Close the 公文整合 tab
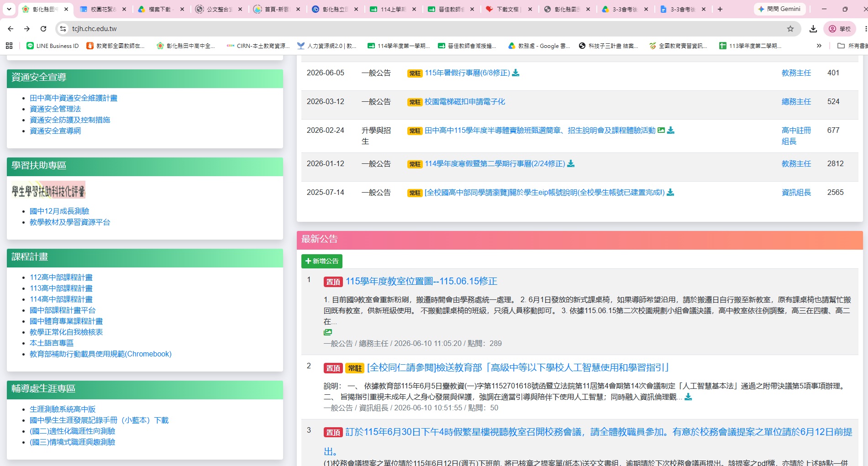The width and height of the screenshot is (868, 466). 240,9
